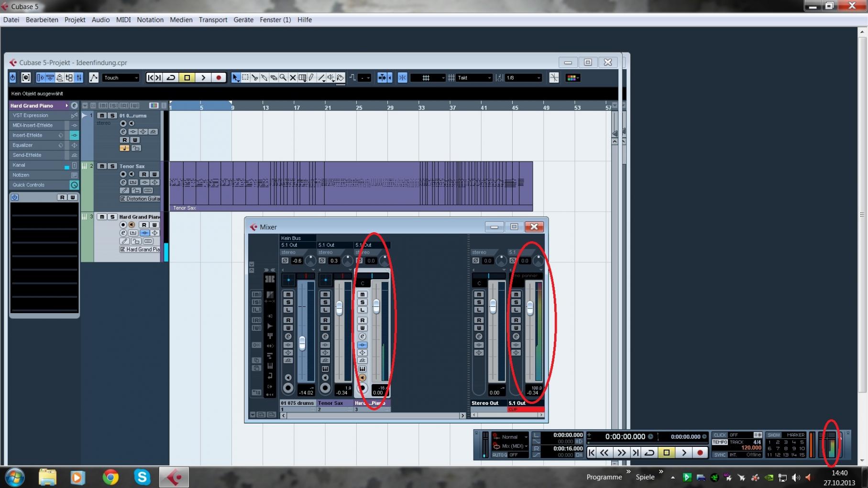Enable record on Hard Grand Piano track
Image resolution: width=868 pixels, height=488 pixels.
click(x=123, y=225)
